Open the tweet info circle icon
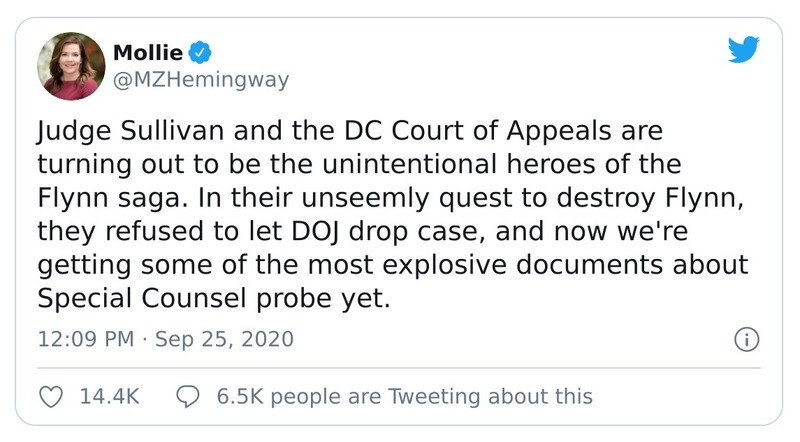 (746, 339)
